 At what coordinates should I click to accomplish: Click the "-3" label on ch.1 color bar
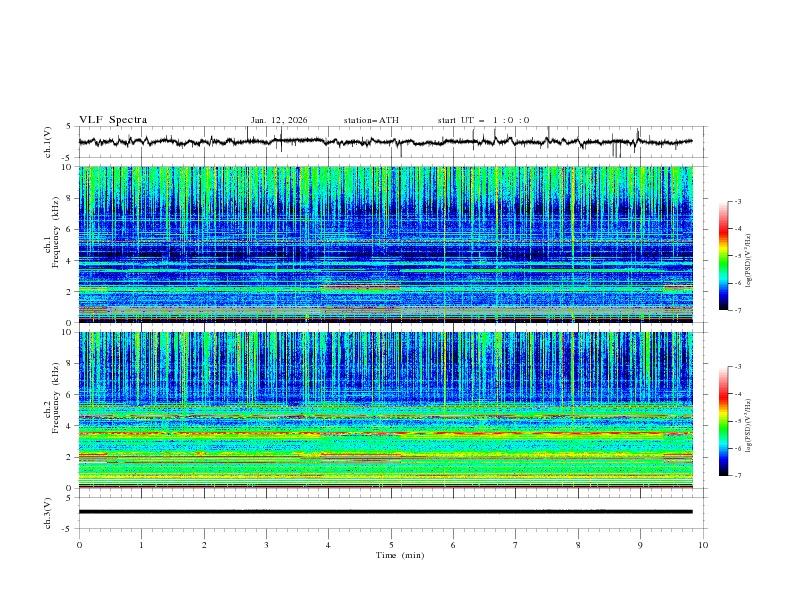pyautogui.click(x=738, y=201)
